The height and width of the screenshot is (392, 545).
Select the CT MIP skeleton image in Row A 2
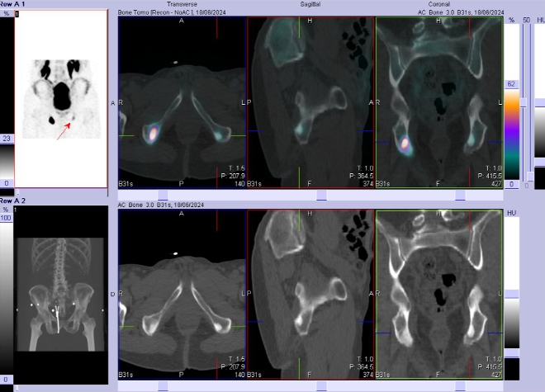click(60, 295)
